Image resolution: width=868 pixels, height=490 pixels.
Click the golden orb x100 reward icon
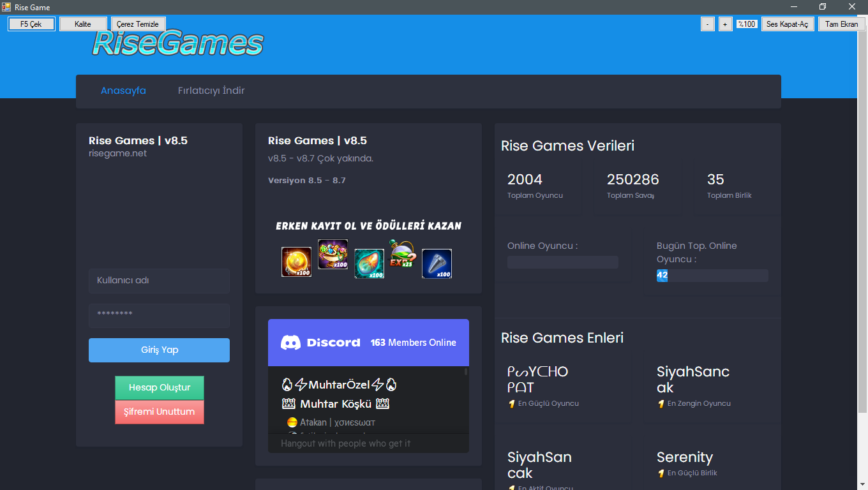pyautogui.click(x=297, y=262)
